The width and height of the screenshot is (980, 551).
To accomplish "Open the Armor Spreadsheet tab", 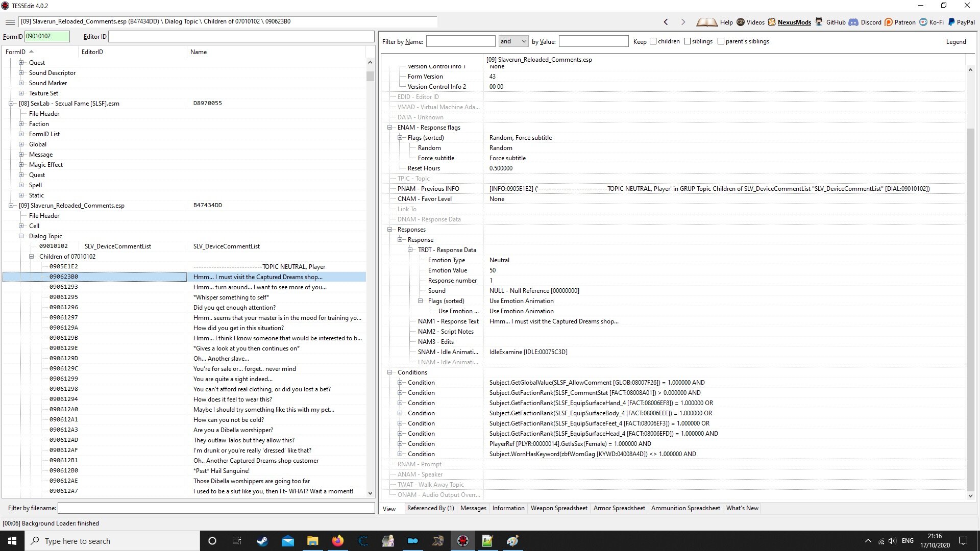I will pyautogui.click(x=619, y=508).
